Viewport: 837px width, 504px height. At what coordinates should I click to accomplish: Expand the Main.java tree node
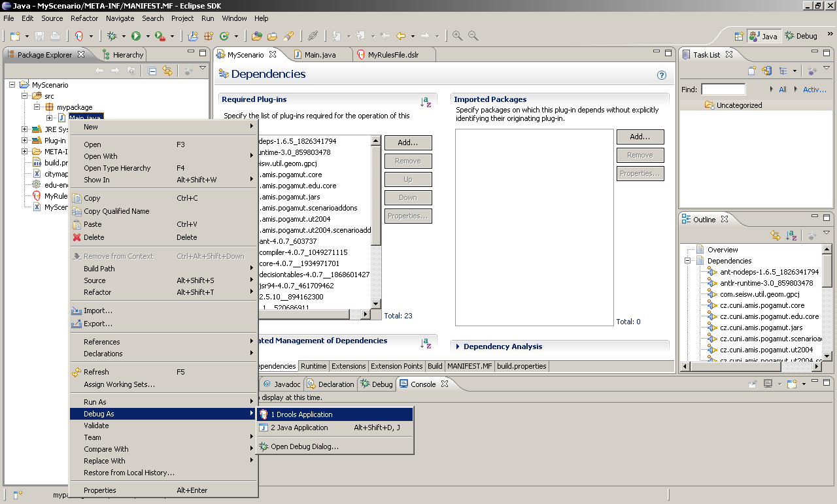pos(50,118)
